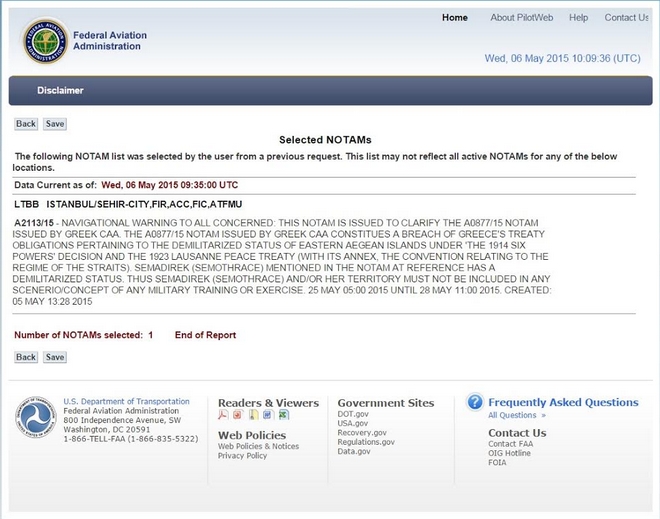Click the OIG Hotline link
The image size is (660, 519).
tap(510, 453)
